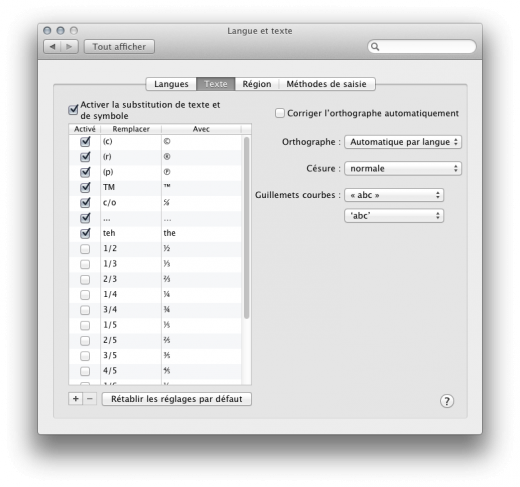
Task: Select the 'the' replacement text
Action: [169, 233]
